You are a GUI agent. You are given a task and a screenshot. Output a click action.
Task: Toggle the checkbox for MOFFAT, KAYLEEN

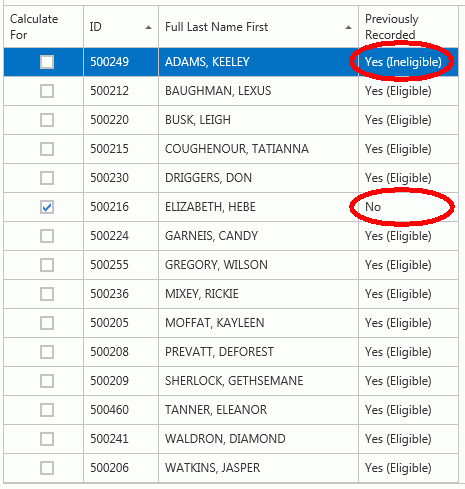(x=47, y=323)
